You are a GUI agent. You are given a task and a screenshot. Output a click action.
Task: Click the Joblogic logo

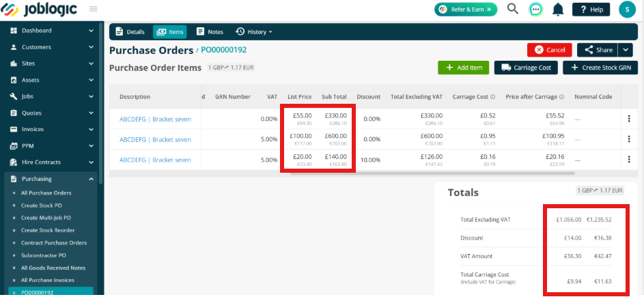(x=39, y=9)
